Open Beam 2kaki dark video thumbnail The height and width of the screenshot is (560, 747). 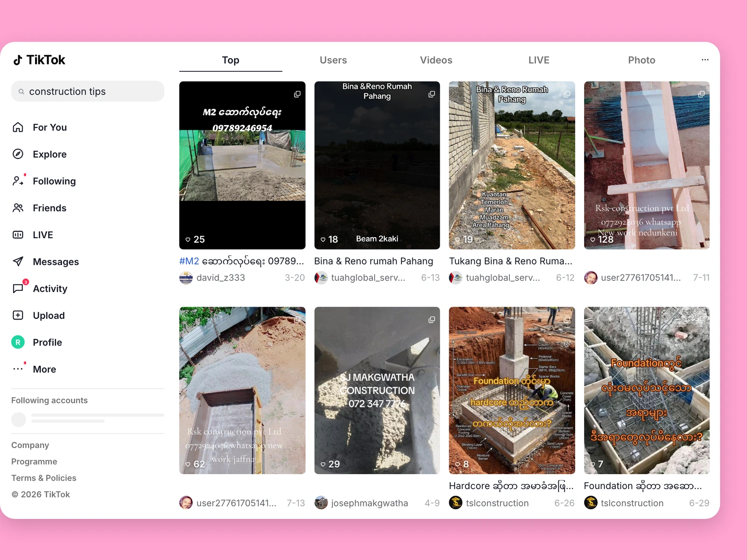tap(377, 165)
